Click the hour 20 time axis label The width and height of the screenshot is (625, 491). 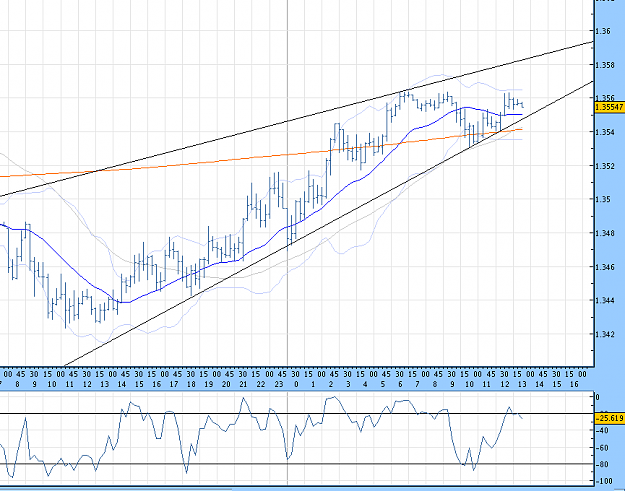[226, 384]
